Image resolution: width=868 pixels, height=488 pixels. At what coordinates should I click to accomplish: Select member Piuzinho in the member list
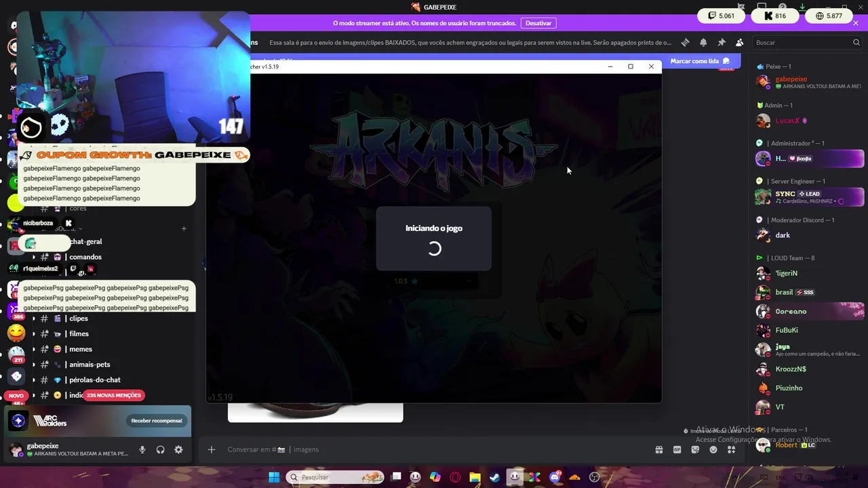tap(809, 388)
